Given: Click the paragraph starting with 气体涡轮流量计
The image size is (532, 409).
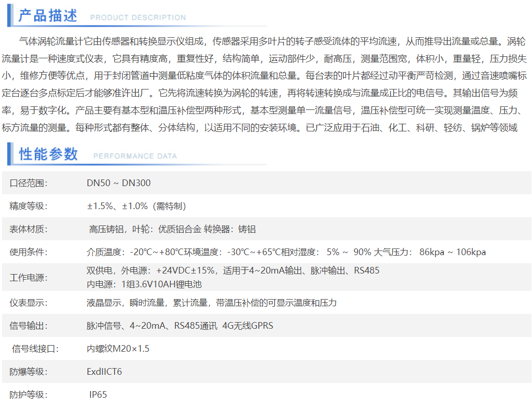Looking at the screenshot, I should click(x=266, y=84).
